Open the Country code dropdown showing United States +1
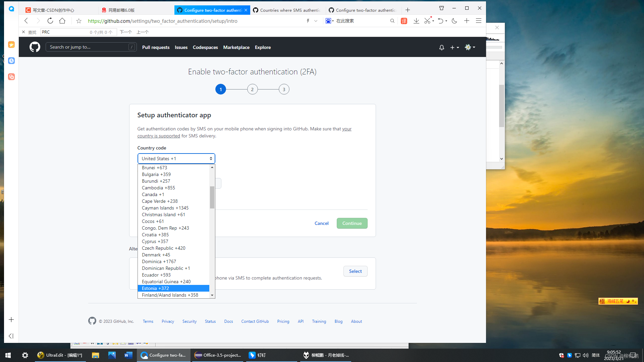This screenshot has height=362, width=644. pos(176,158)
